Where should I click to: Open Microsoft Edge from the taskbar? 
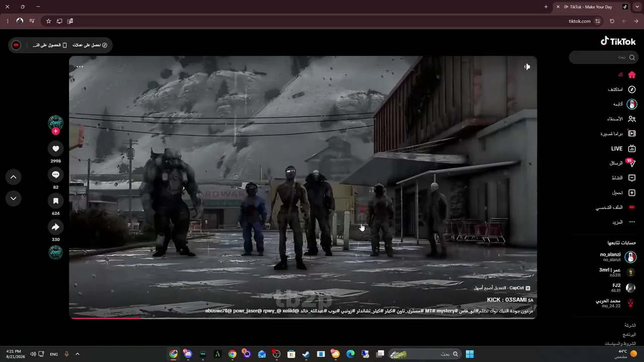tap(350, 354)
